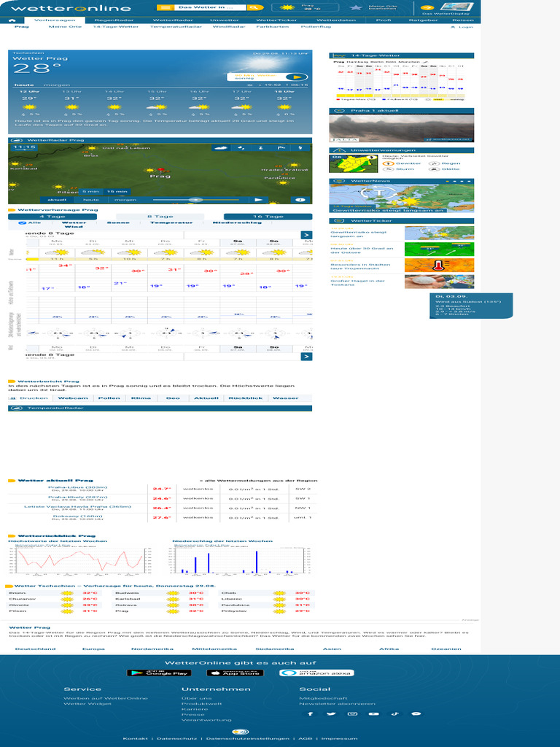This screenshot has height=747, width=560.
Task: Toggle the 'Alle' checkbox in forecast filters
Action: pyautogui.click(x=22, y=222)
